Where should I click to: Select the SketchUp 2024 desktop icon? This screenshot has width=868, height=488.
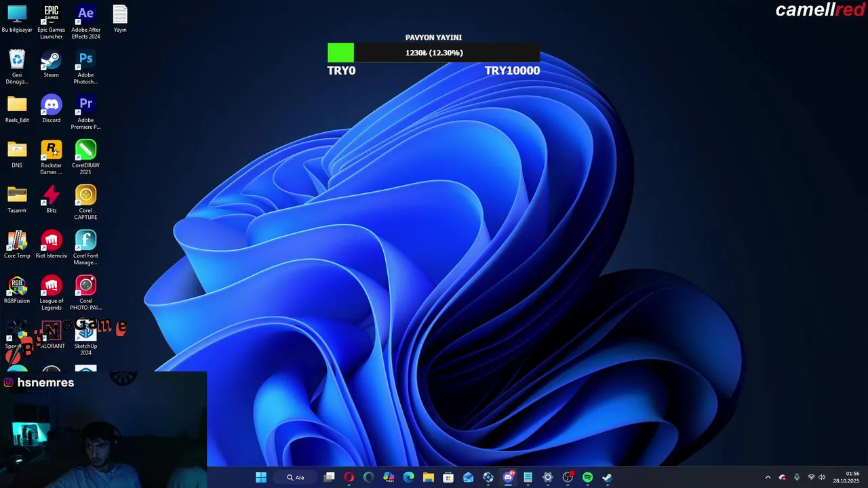point(85,339)
